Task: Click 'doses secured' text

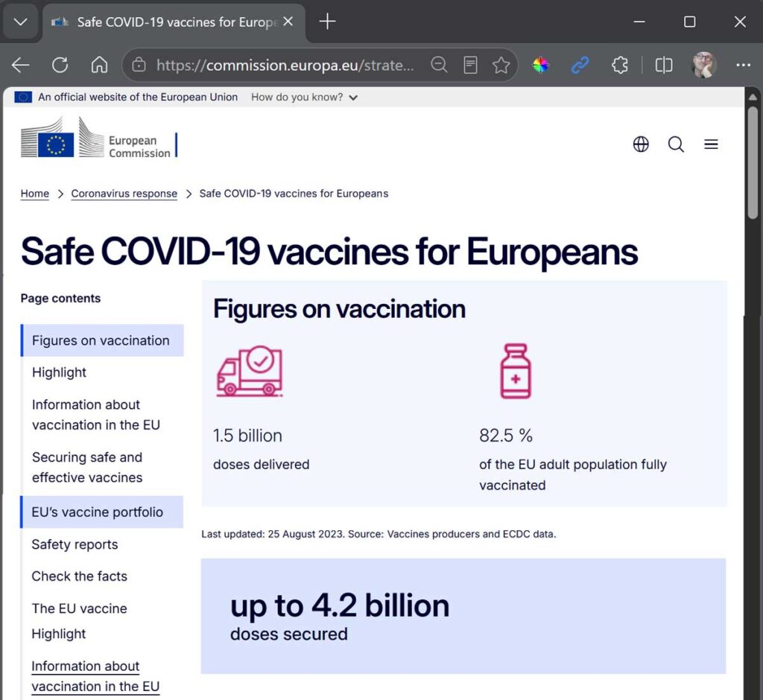Action: (x=289, y=634)
